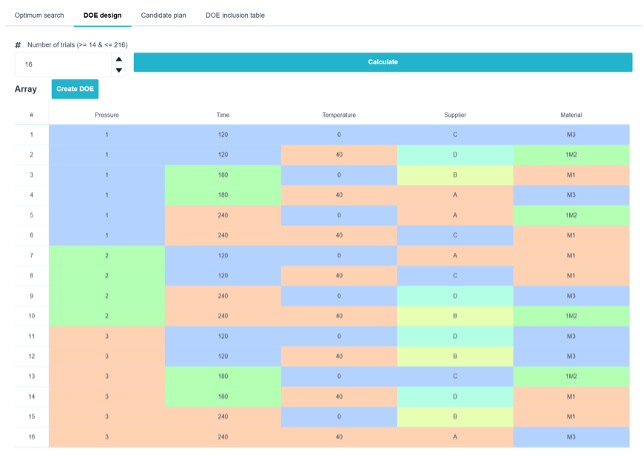Click the hash icon beside Number of trials
Image resolution: width=644 pixels, height=456 pixels.
pyautogui.click(x=18, y=45)
